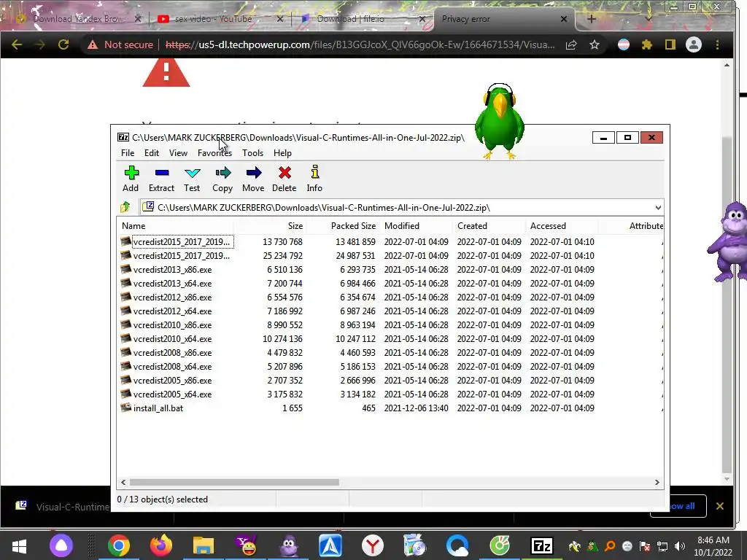747x560 pixels.
Task: Click the horizontal scrollbar thumb in file list
Action: coord(234,483)
